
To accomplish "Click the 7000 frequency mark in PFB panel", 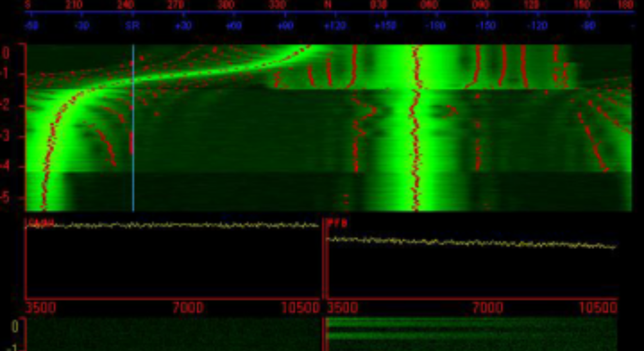I will [x=487, y=308].
